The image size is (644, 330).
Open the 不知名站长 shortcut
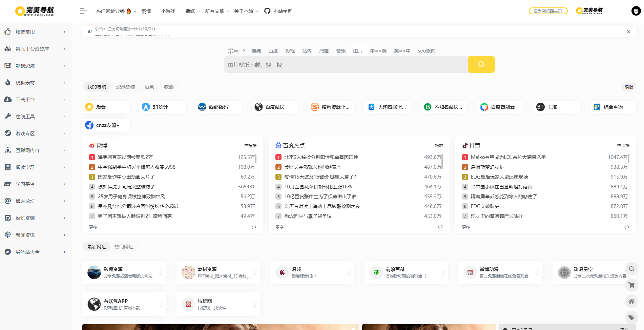(444, 107)
